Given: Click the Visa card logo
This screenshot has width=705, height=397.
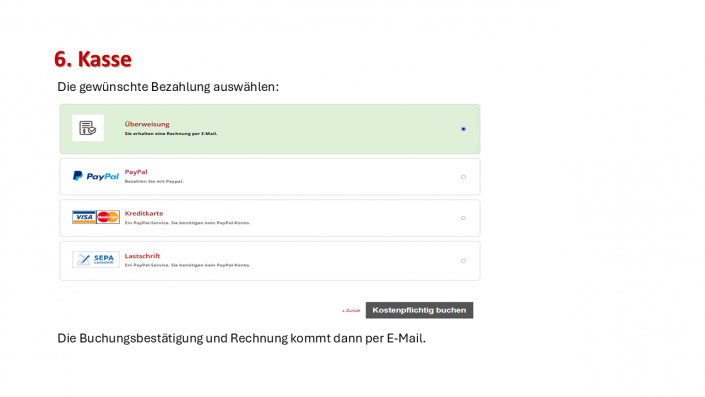Looking at the screenshot, I should tap(84, 217).
